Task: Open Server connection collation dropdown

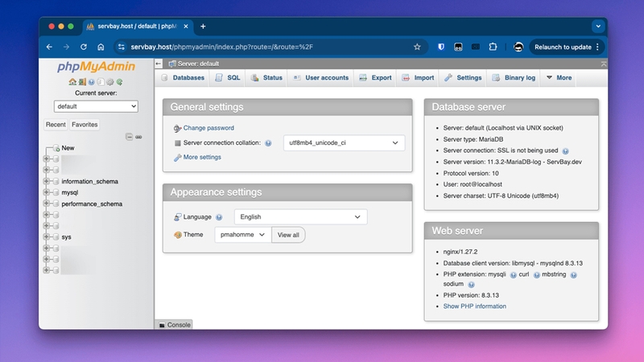Action: click(344, 143)
